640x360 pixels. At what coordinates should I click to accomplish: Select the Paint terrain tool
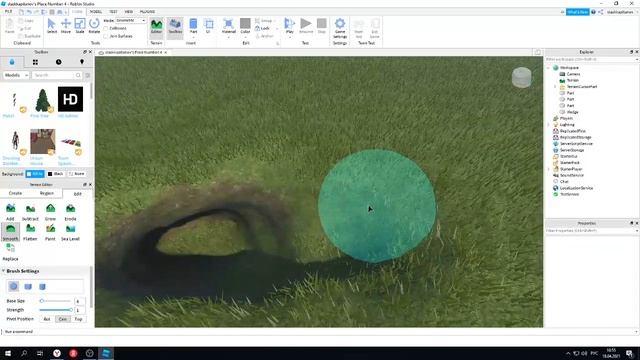click(x=50, y=232)
